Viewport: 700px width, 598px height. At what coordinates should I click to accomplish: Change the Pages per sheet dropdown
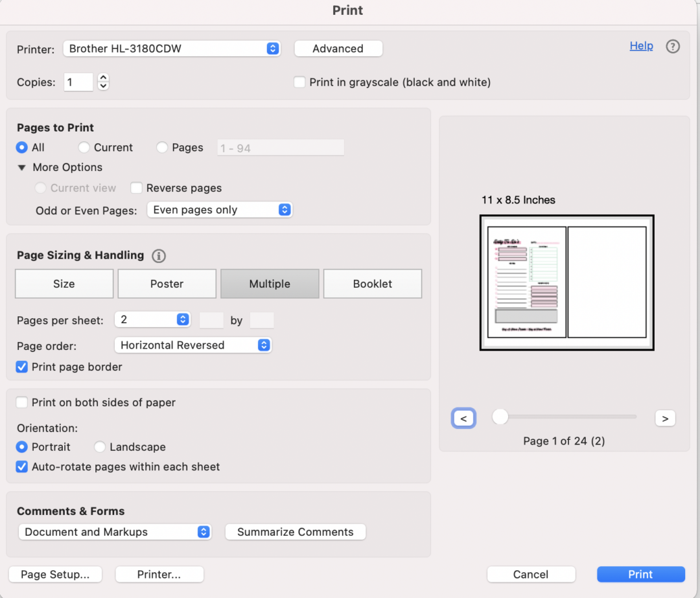[x=152, y=319]
